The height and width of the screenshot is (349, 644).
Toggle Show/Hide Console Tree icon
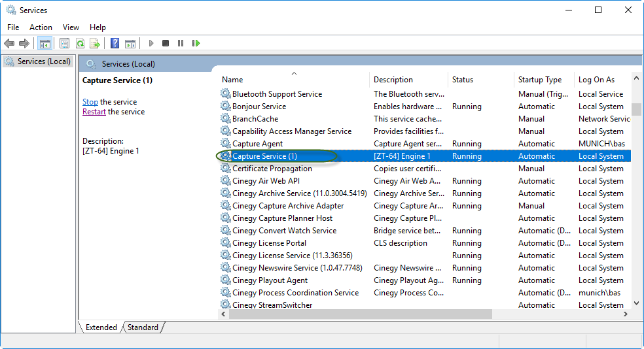pos(45,43)
